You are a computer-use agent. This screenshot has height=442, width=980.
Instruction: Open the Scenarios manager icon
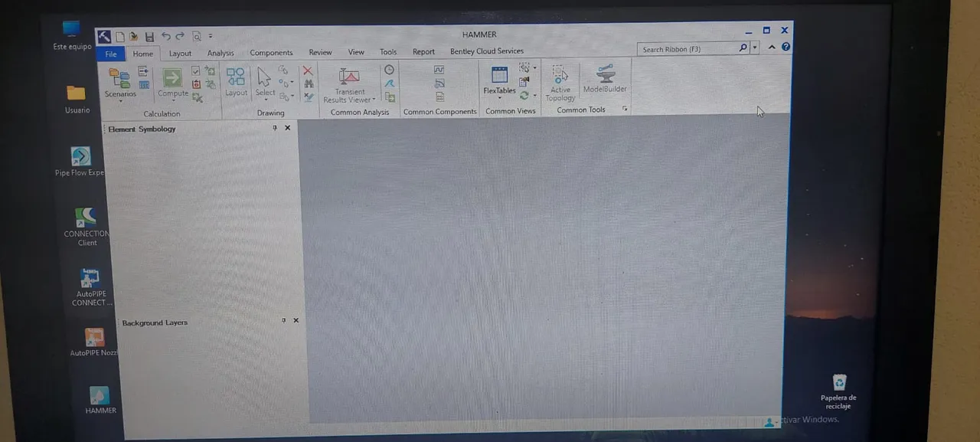tap(119, 77)
